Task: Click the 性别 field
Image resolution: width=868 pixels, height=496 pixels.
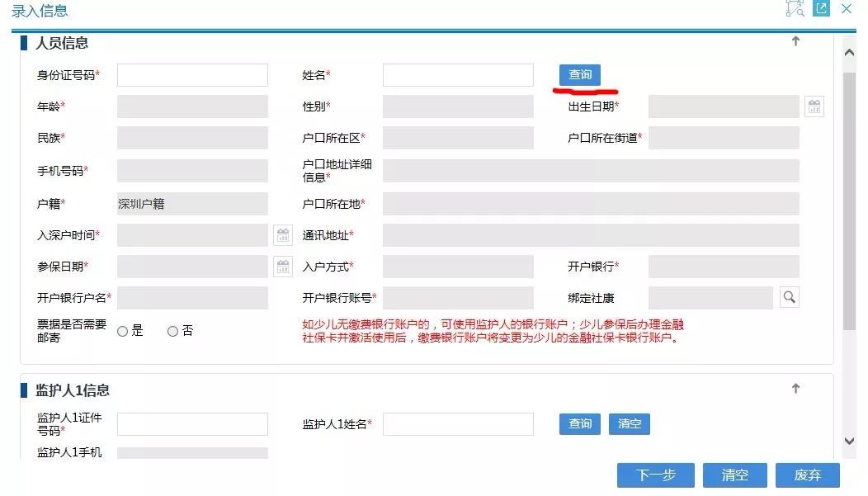Action: tap(459, 106)
